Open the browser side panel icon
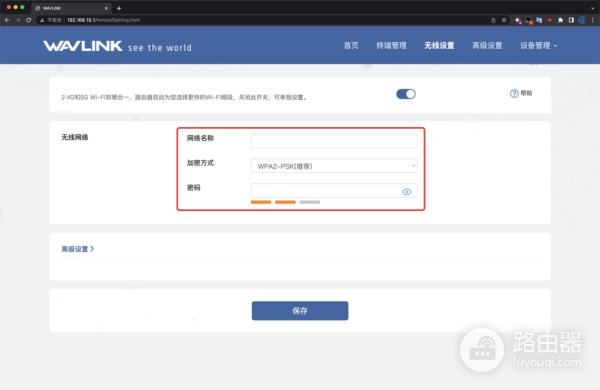The height and width of the screenshot is (390, 600). (571, 20)
